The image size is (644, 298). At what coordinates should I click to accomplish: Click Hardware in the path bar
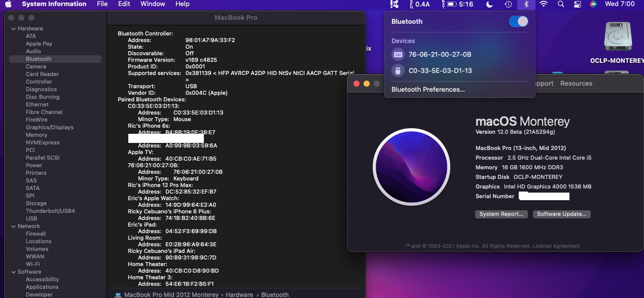(x=239, y=294)
